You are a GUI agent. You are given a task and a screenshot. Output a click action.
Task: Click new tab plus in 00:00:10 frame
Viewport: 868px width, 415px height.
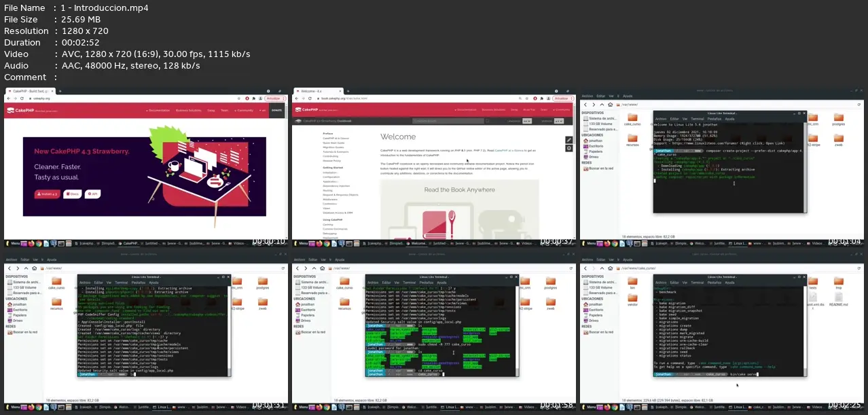coord(60,90)
